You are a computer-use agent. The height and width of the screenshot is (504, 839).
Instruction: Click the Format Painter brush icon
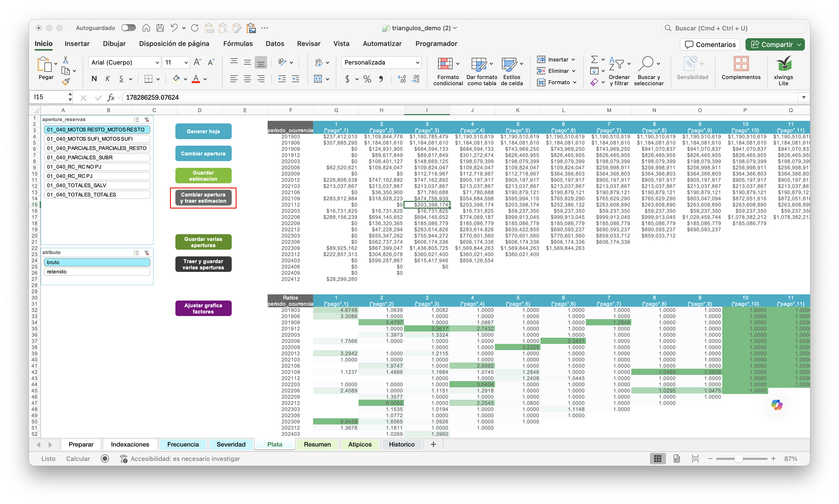click(66, 82)
